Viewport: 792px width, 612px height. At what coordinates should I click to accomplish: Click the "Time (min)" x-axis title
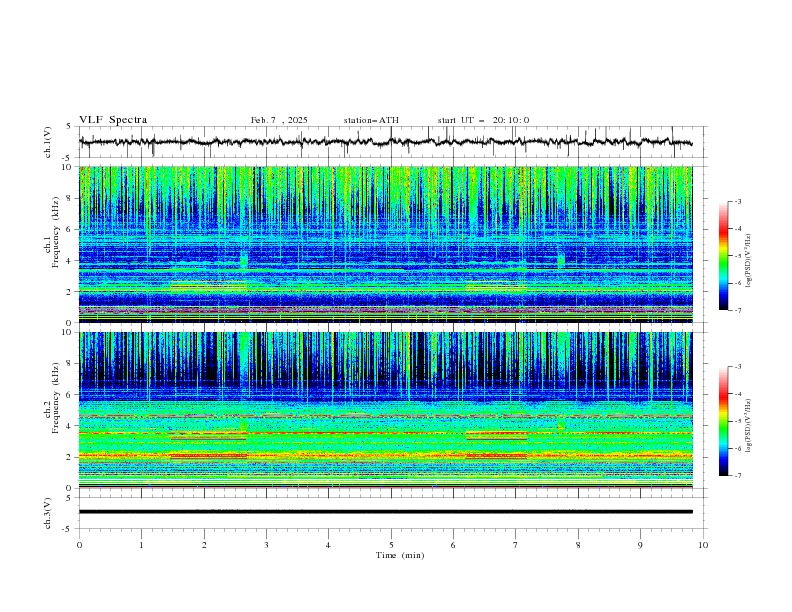pyautogui.click(x=400, y=555)
